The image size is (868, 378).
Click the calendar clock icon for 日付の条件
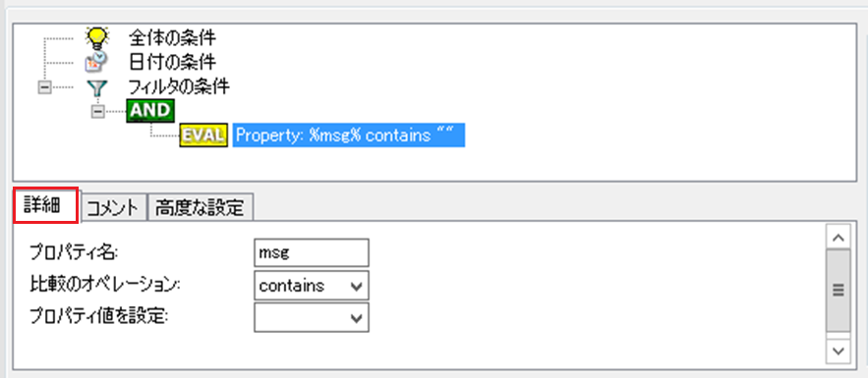96,61
